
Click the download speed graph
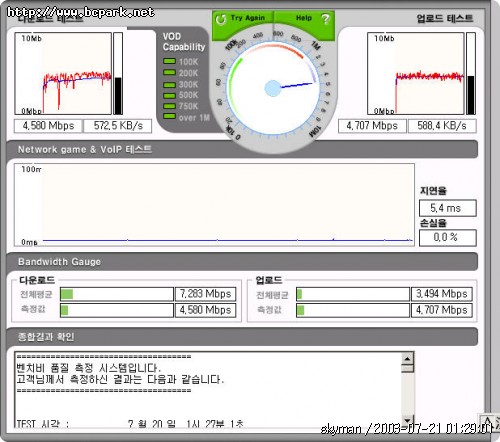[63, 73]
